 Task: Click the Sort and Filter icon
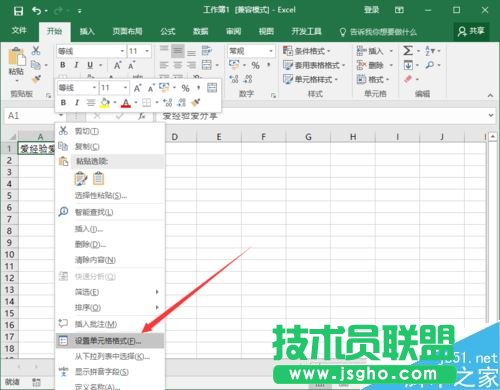click(x=429, y=51)
